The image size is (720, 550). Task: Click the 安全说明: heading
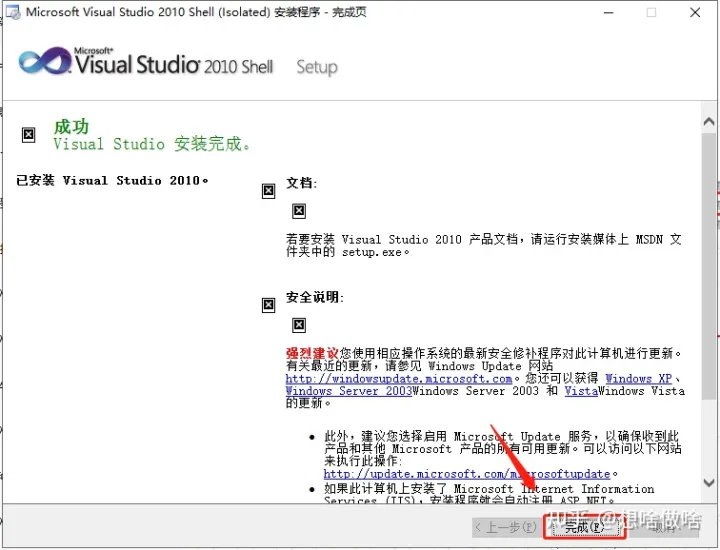[315, 297]
